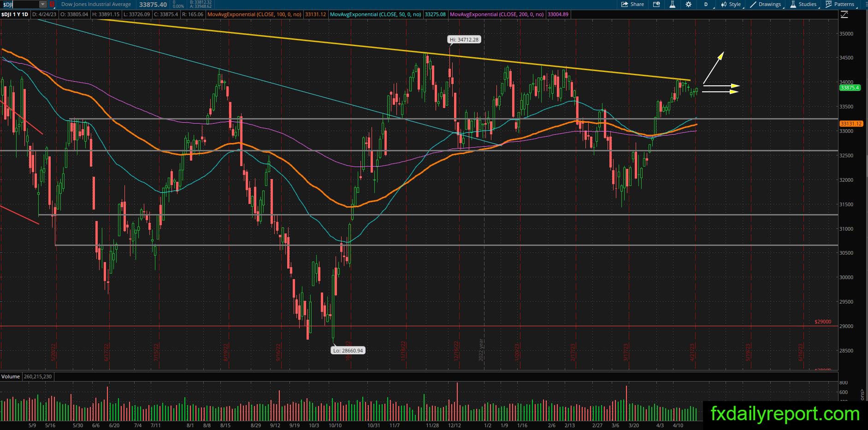
Task: Click the news/alert card icon in toolbar
Action: [x=656, y=4]
